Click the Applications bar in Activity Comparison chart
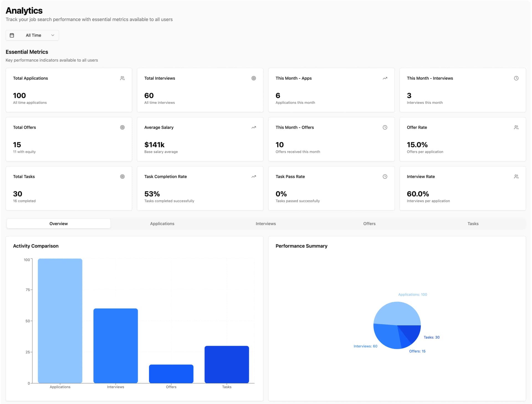532x404 pixels. pyautogui.click(x=60, y=321)
